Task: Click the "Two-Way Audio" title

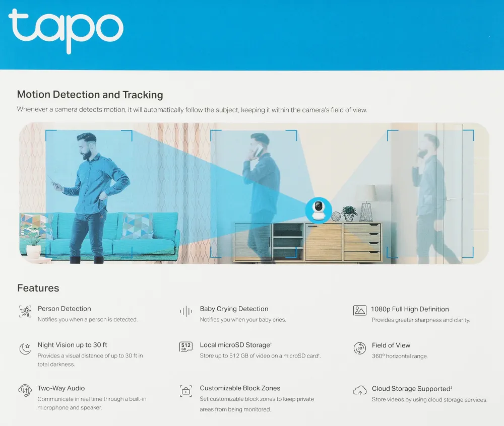Action: coord(61,388)
